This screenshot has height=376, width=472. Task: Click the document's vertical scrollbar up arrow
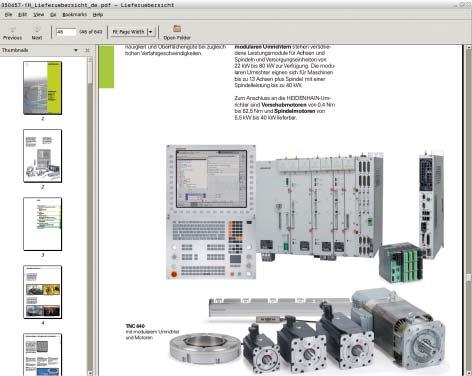(x=469, y=48)
